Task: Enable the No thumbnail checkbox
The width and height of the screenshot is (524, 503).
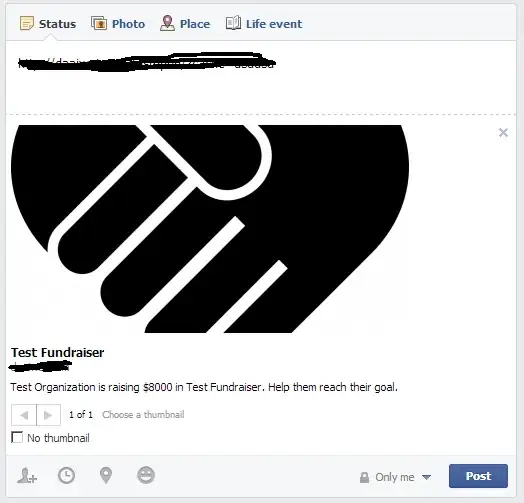Action: [x=17, y=437]
